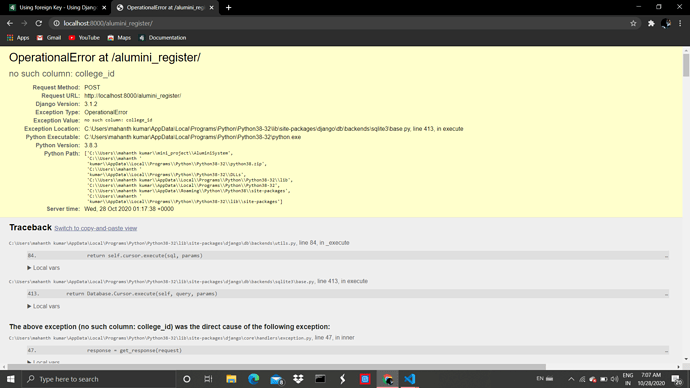Open the lightning bolt app on the taskbar

point(342,379)
